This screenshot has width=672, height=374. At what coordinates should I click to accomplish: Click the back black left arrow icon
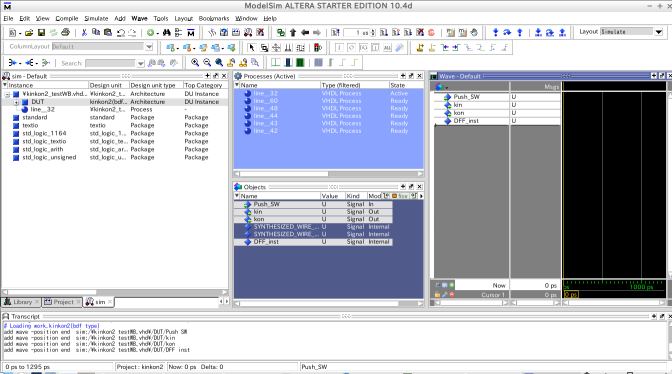point(305,33)
